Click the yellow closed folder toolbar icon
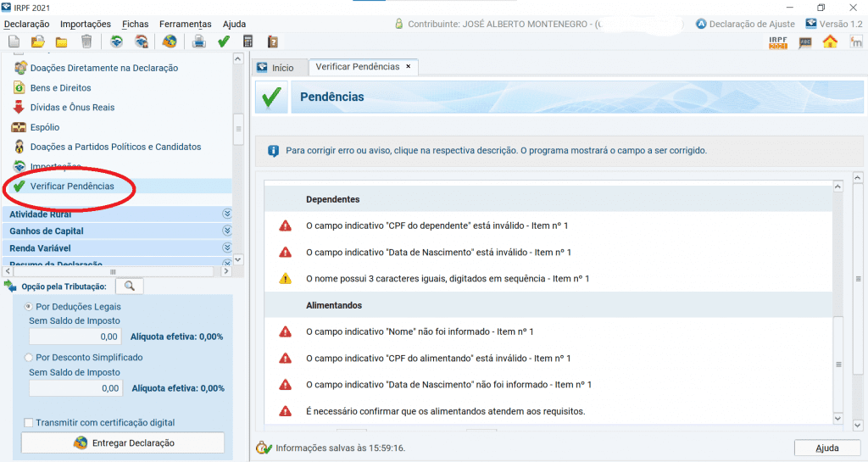The height and width of the screenshot is (462, 868). coord(61,42)
